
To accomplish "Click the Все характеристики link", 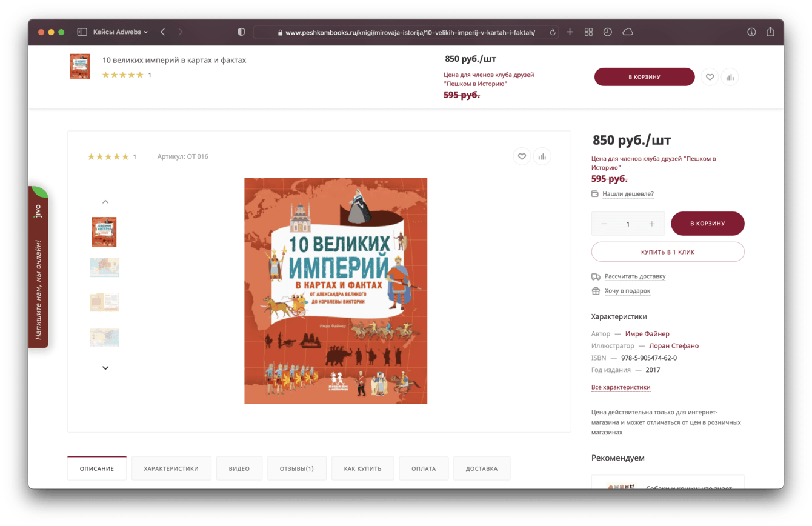I will pyautogui.click(x=621, y=387).
